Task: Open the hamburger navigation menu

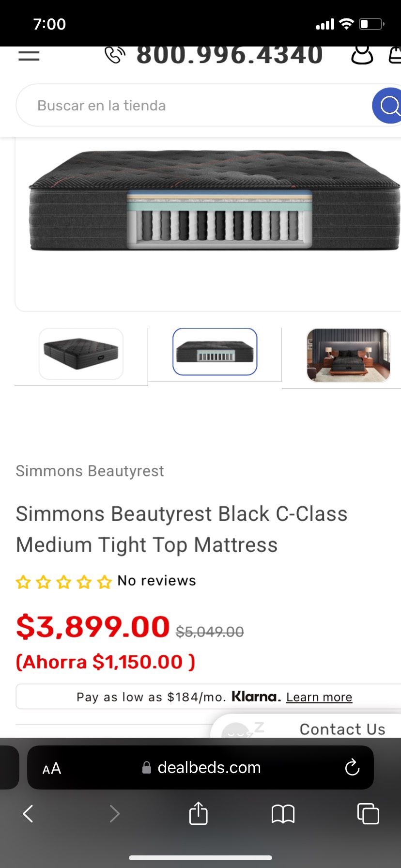Action: (29, 55)
